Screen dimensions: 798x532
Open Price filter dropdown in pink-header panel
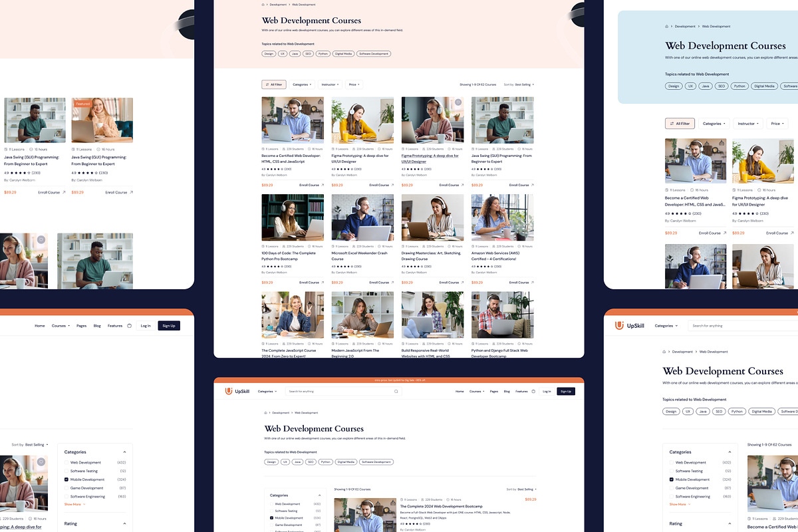354,84
